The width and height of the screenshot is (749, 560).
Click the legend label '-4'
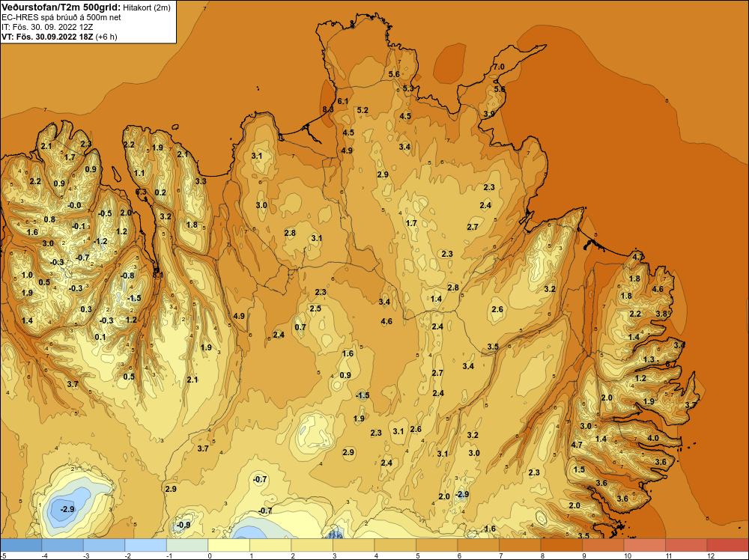pos(44,556)
